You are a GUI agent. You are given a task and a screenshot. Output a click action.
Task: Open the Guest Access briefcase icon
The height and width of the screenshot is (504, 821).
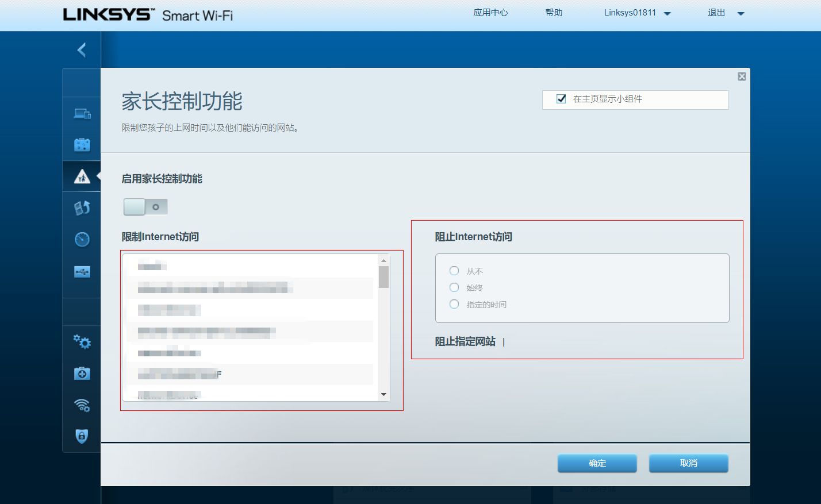click(82, 145)
